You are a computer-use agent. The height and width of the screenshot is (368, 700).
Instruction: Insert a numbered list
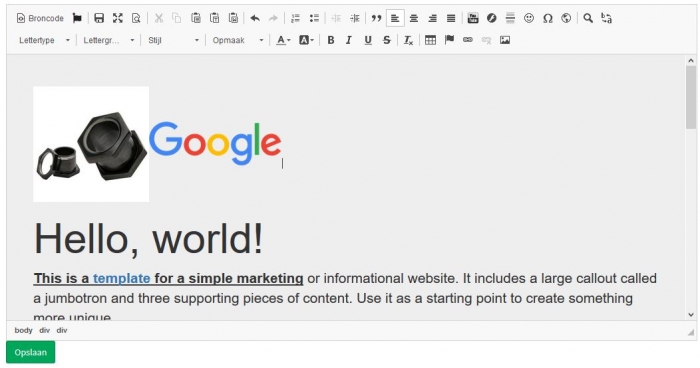(x=296, y=18)
